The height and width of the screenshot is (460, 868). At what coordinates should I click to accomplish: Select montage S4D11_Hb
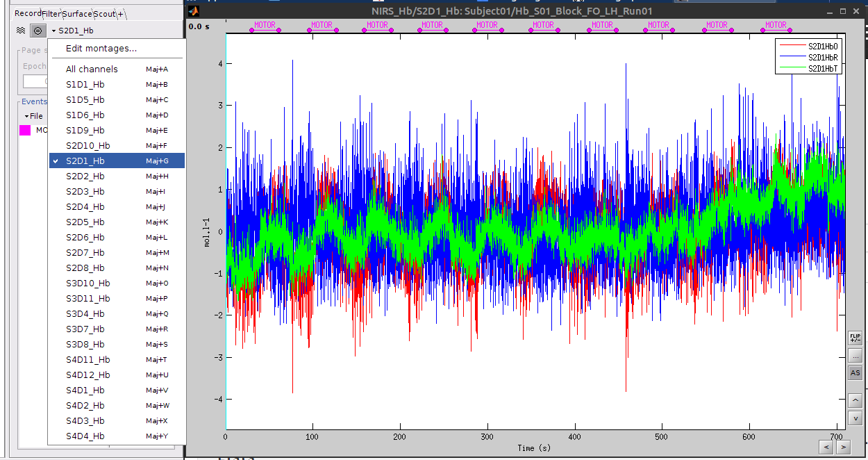[x=117, y=359]
